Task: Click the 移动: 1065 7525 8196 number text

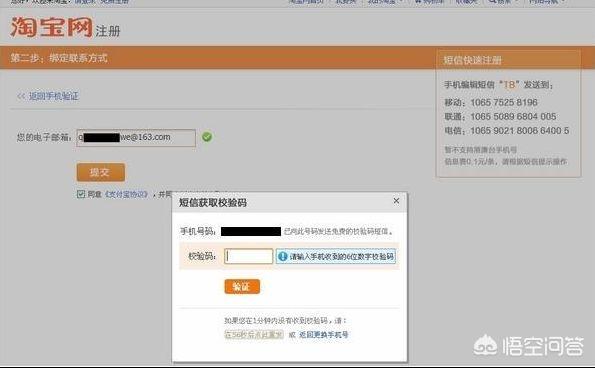Action: coord(491,102)
